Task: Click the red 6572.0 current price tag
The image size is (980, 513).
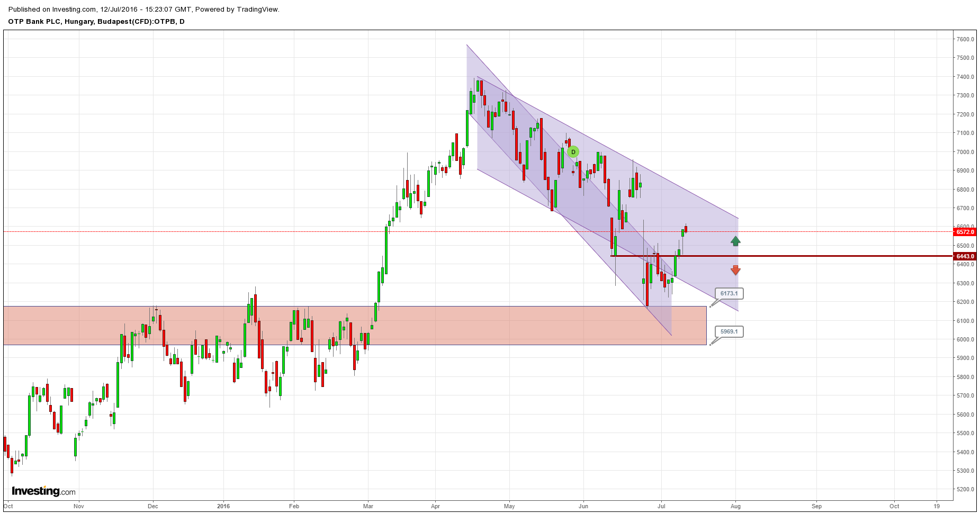Action: coord(965,232)
